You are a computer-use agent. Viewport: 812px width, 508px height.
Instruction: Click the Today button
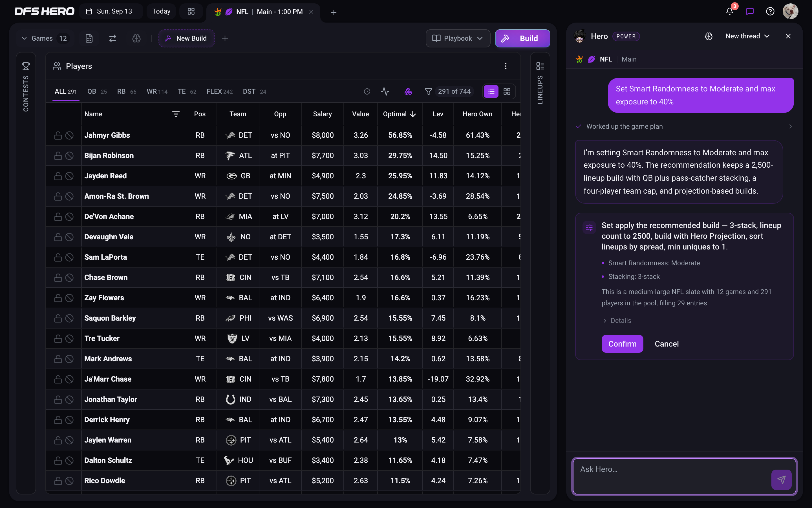tap(161, 11)
